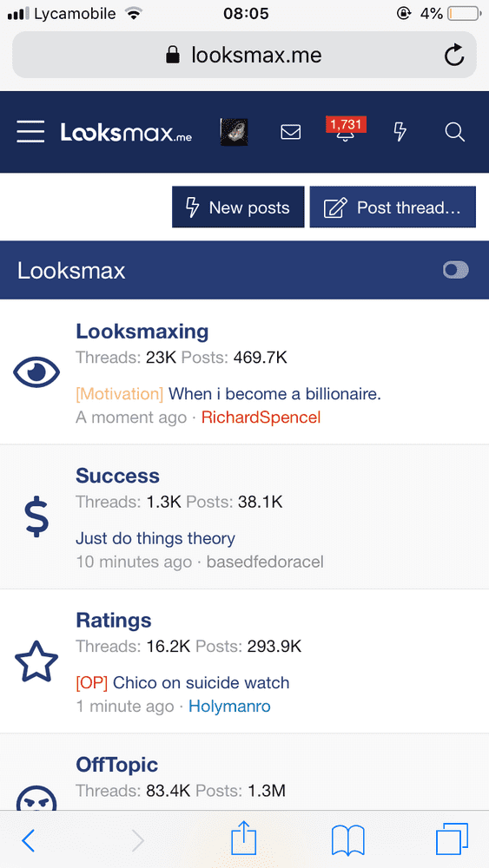Open Safari bookmarks book icon
Viewport: 489px width, 868px height.
coord(347,840)
